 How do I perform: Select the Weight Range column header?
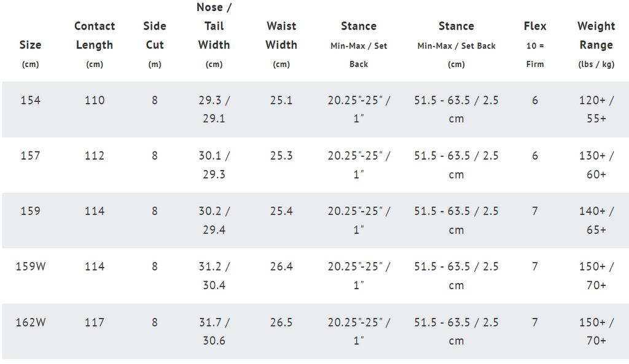pyautogui.click(x=596, y=44)
